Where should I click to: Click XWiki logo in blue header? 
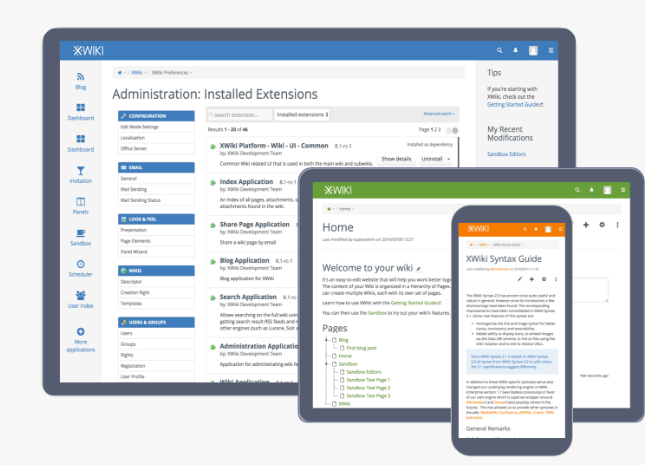88,51
